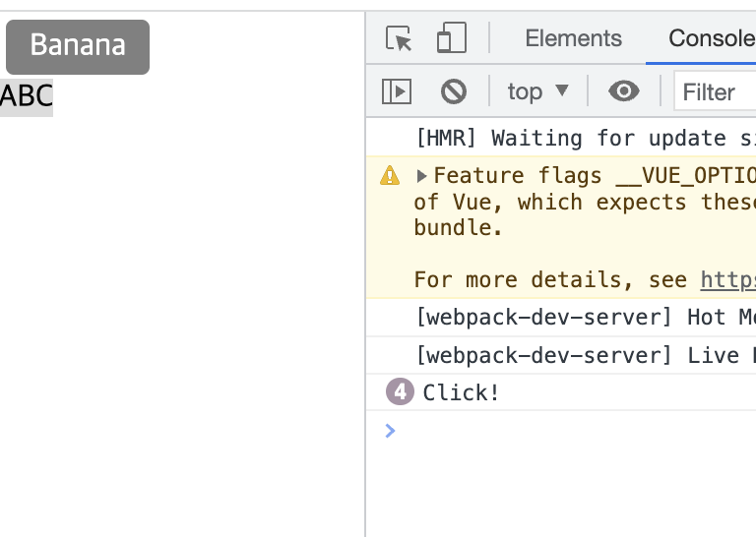The height and width of the screenshot is (537, 756).
Task: Focus the console Filter field
Action: click(715, 91)
